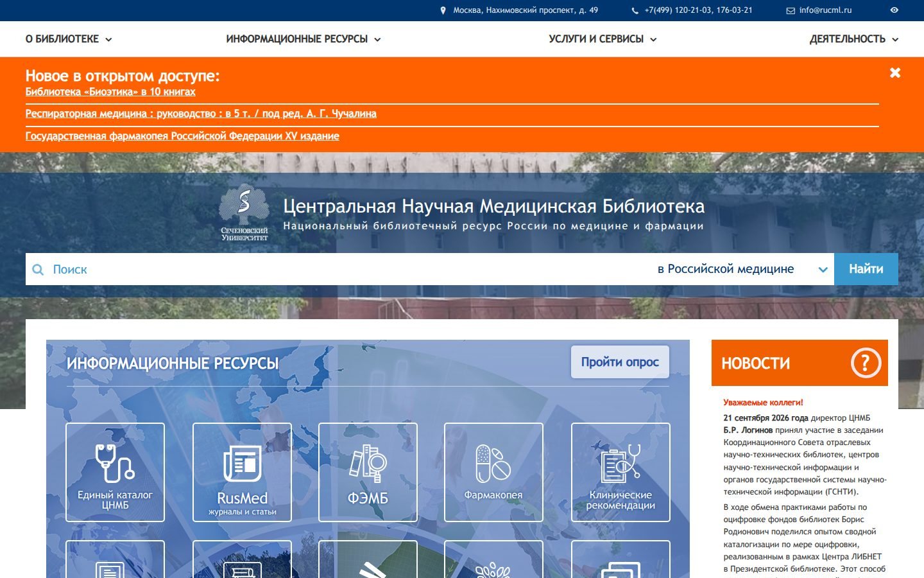Open the Фармакопея pills tile
Screen dimensions: 924x578
pos(493,472)
